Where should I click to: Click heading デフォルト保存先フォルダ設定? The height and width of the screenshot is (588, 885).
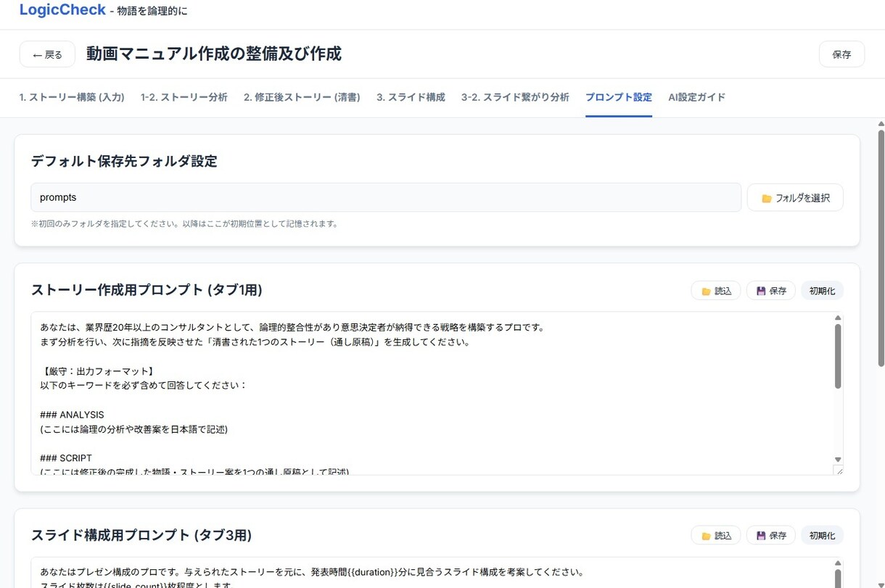124,162
